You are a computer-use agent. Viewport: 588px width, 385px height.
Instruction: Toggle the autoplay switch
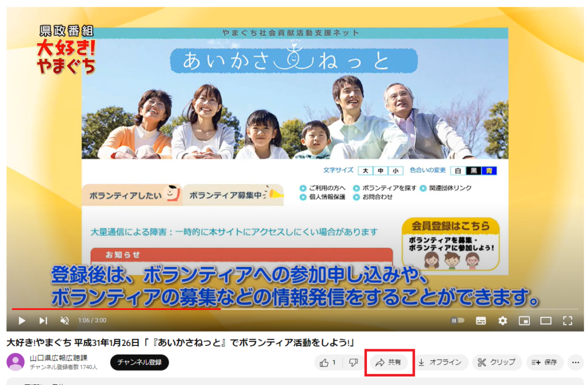(x=458, y=321)
